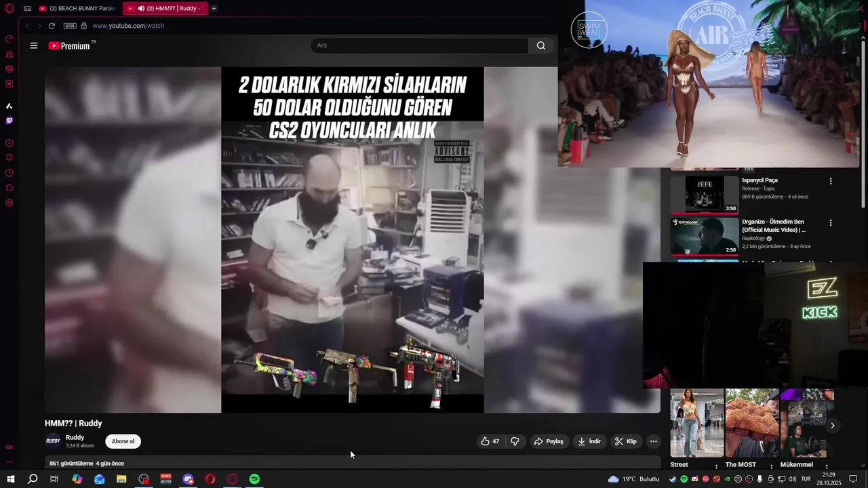Image resolution: width=868 pixels, height=488 pixels.
Task: Open File Explorer from the taskbar
Action: click(x=121, y=479)
